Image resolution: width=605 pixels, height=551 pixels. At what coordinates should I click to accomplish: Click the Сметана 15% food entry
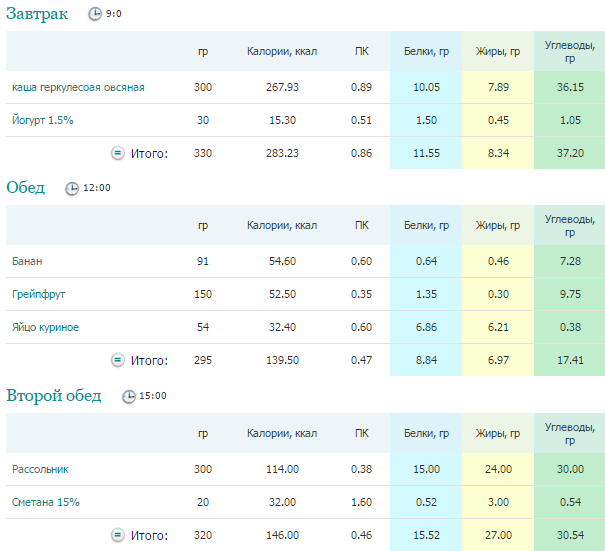[x=45, y=502]
